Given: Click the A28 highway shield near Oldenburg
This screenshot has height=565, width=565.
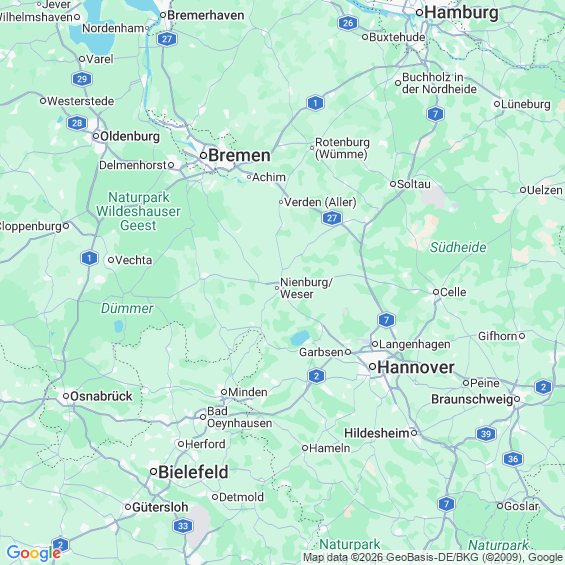Looking at the screenshot, I should pyautogui.click(x=77, y=123).
